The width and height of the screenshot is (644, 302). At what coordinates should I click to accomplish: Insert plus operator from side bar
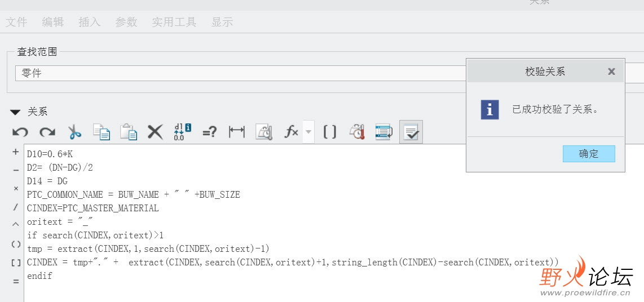(x=16, y=152)
